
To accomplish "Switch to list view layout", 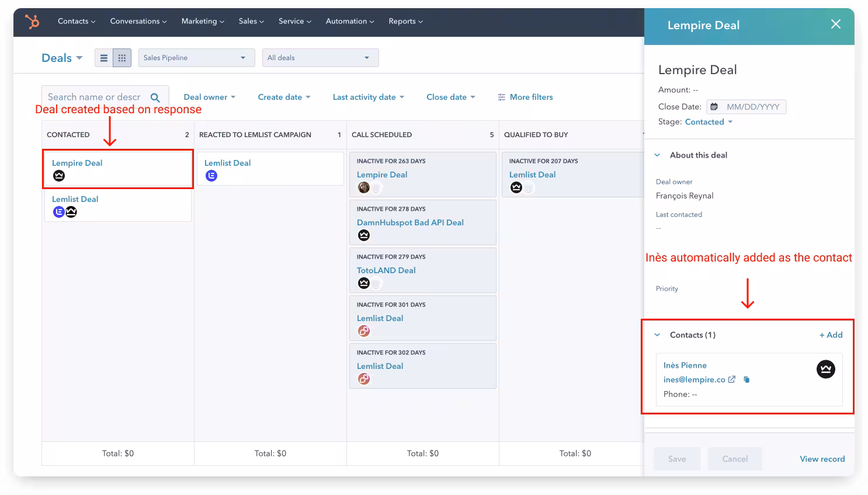I will click(x=104, y=58).
